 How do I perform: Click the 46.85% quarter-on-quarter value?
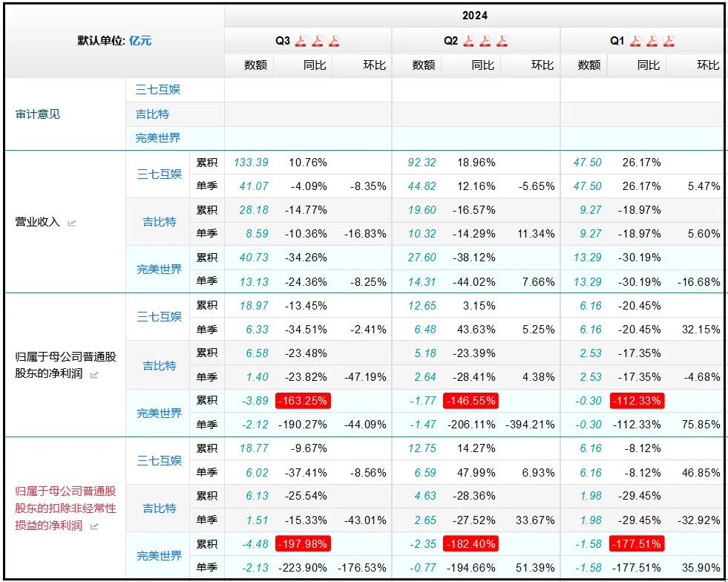[701, 473]
